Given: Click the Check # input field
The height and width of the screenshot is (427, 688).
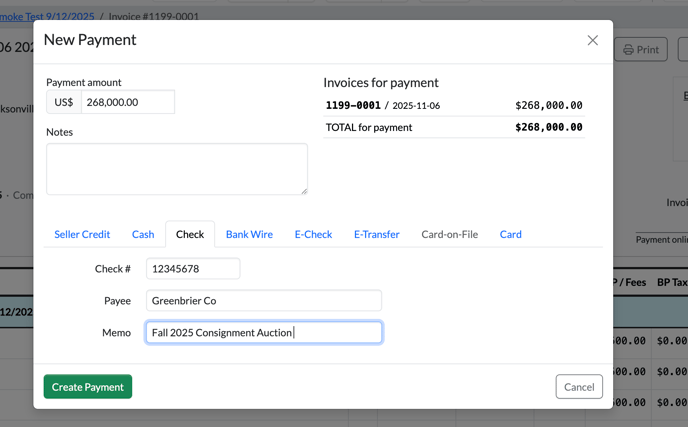Looking at the screenshot, I should (193, 268).
